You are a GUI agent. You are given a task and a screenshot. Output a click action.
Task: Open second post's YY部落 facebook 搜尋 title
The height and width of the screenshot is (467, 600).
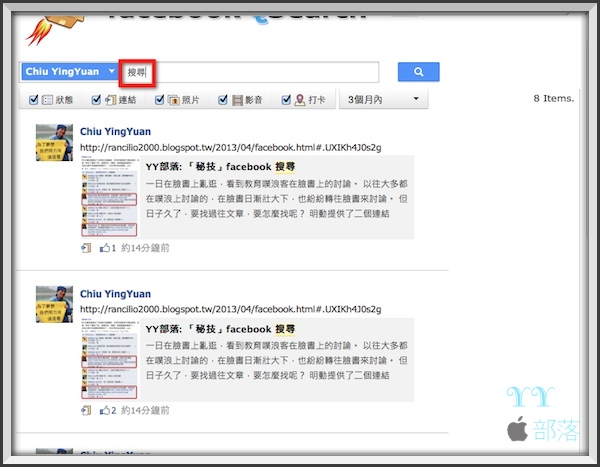[x=220, y=329]
